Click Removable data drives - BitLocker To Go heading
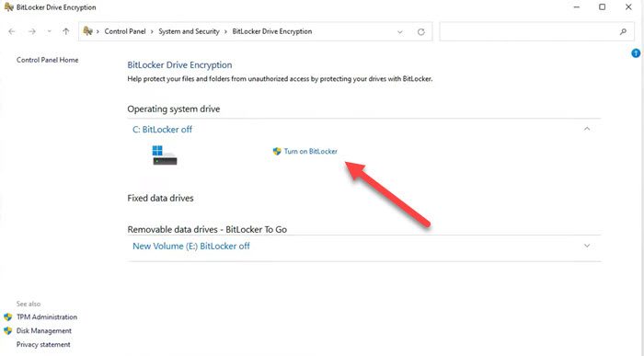The height and width of the screenshot is (356, 644). click(x=207, y=230)
